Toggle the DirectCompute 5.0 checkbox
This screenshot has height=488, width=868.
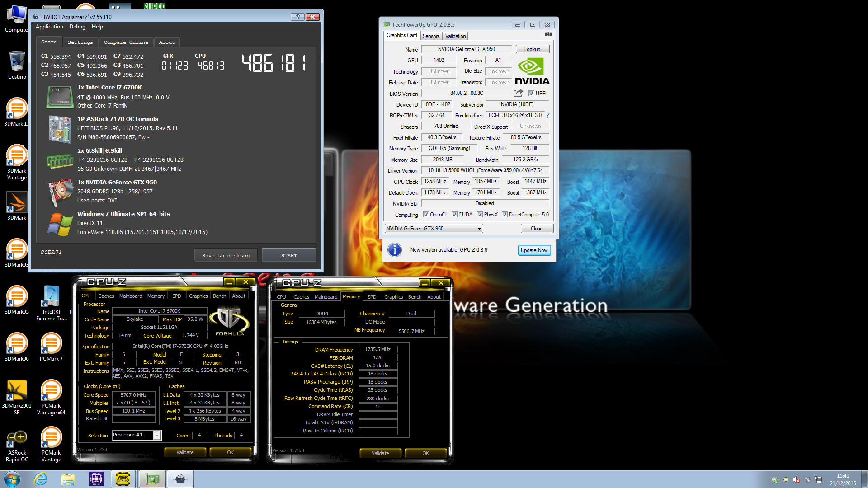pyautogui.click(x=505, y=215)
